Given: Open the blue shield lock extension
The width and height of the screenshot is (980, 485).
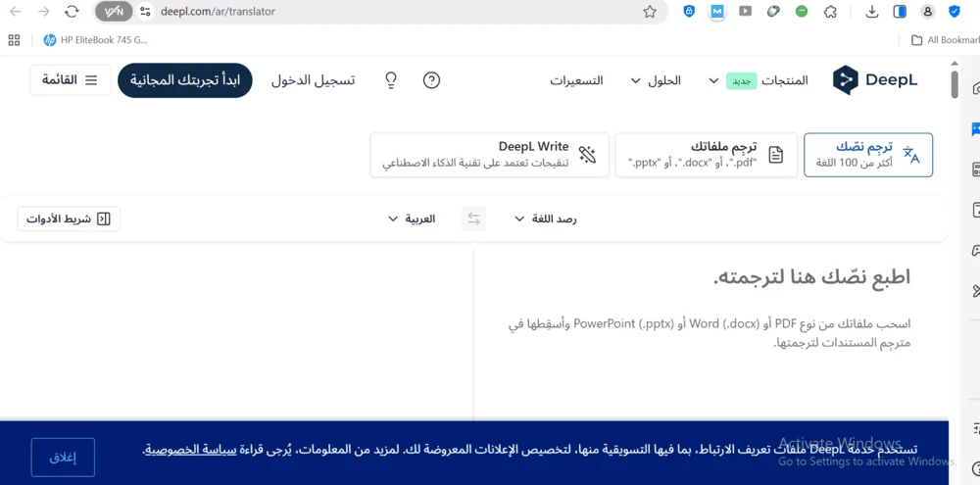Looking at the screenshot, I should coord(689,11).
